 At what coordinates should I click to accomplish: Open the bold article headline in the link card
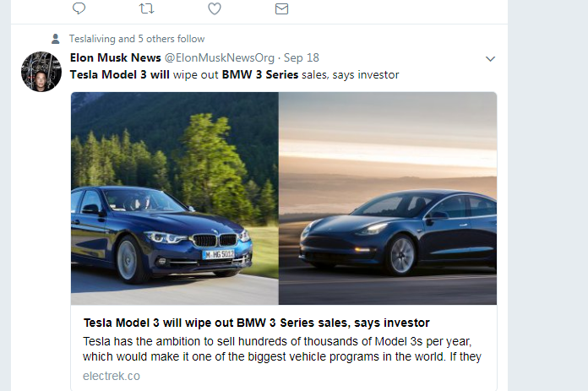[256, 323]
